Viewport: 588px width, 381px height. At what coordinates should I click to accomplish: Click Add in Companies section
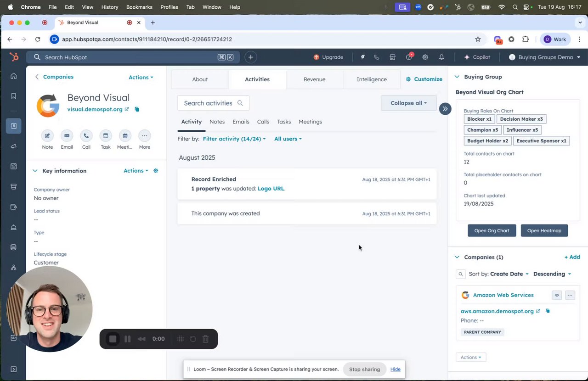[x=572, y=257]
